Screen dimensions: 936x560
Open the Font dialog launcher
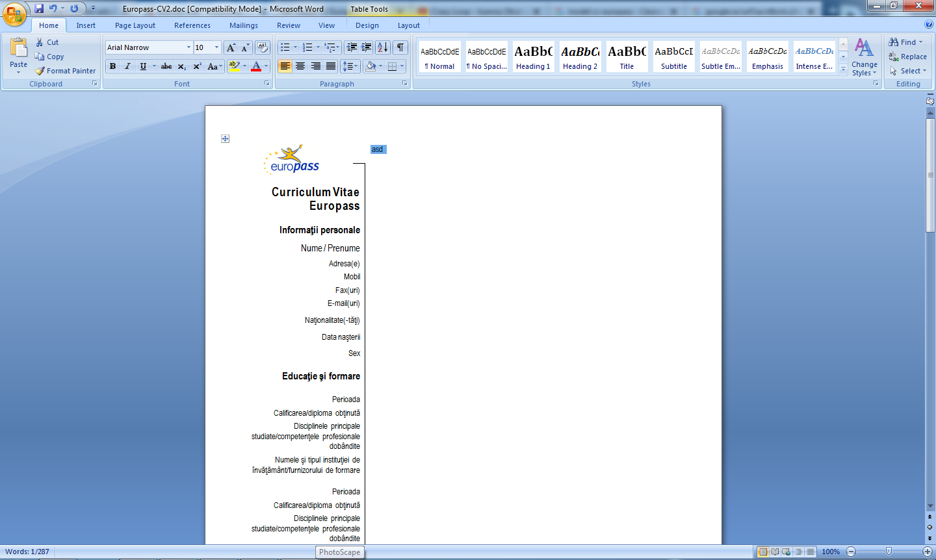pos(266,84)
